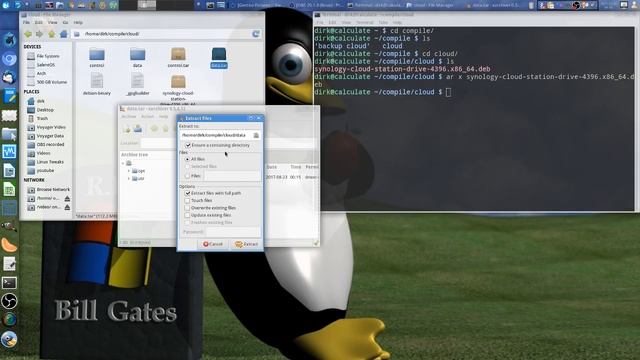Open Action menu in xarchiver window

(x=147, y=117)
